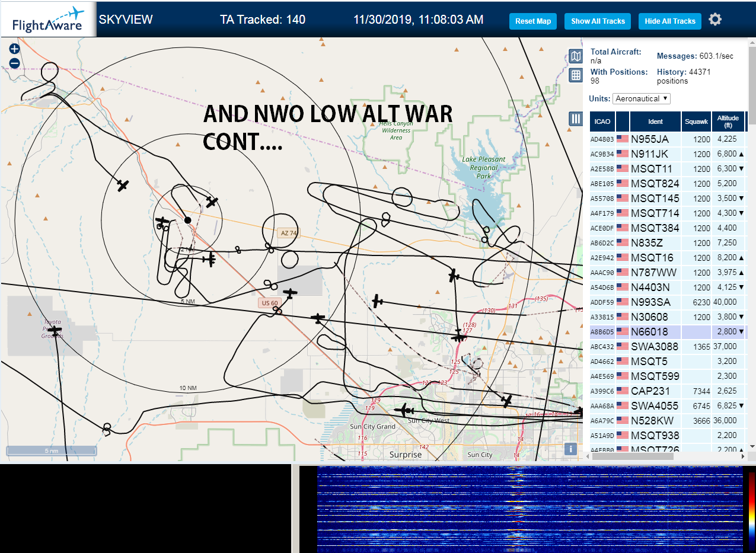756x553 pixels.
Task: Toggle the sidebar columns icon
Action: [576, 119]
